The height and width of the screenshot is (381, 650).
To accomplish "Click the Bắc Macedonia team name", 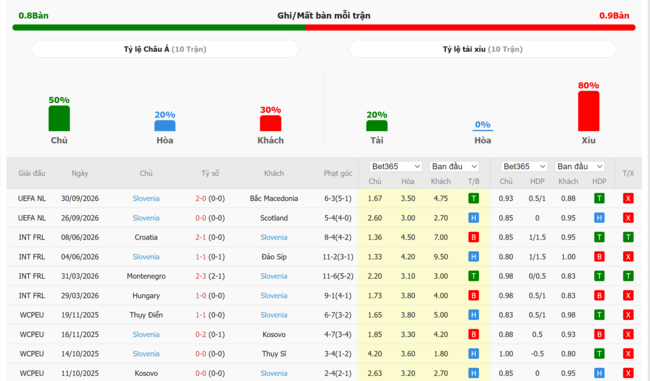I will coord(274,198).
